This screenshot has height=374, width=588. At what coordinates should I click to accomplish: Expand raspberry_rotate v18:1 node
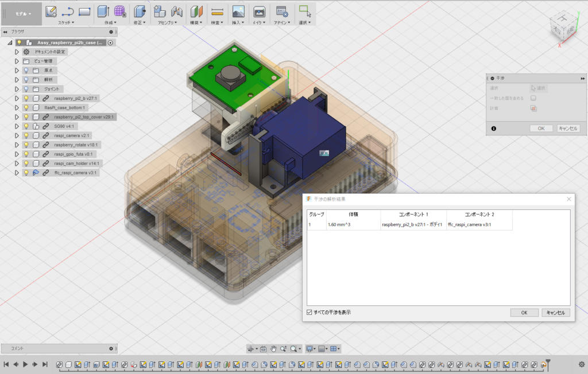pos(17,145)
